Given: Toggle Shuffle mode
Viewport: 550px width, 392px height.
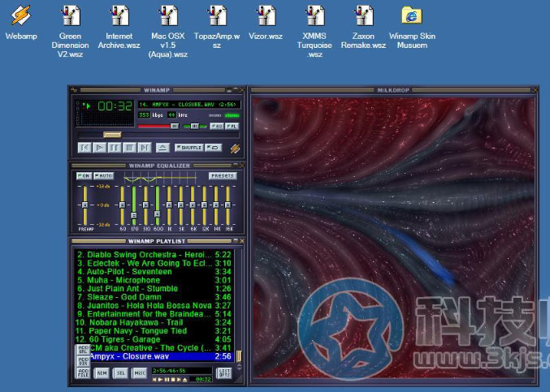Looking at the screenshot, I should pyautogui.click(x=188, y=148).
